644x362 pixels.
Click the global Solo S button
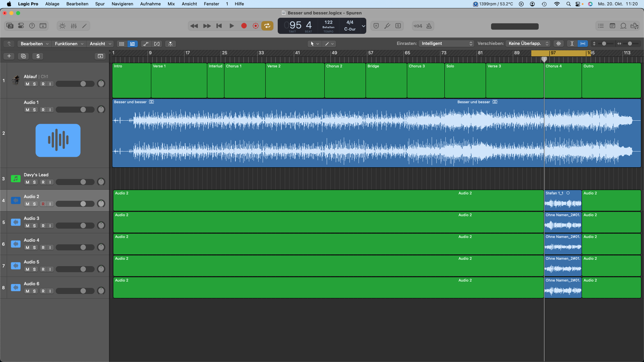(x=38, y=56)
